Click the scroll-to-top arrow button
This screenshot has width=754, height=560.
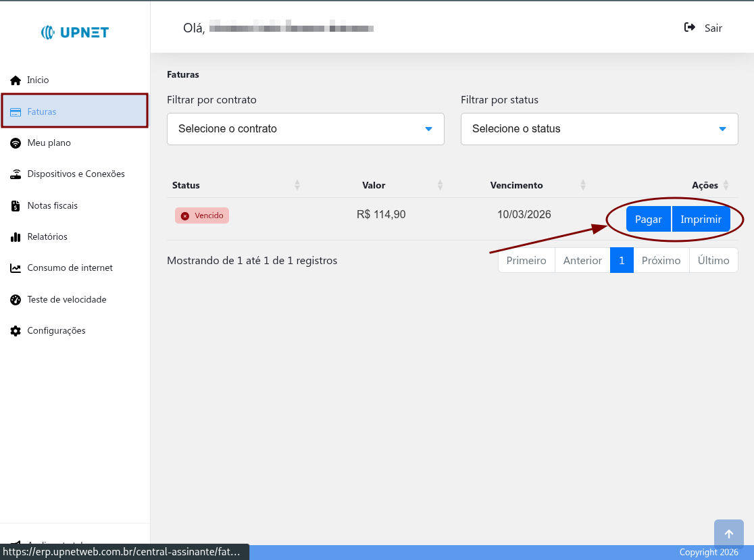pyautogui.click(x=728, y=533)
